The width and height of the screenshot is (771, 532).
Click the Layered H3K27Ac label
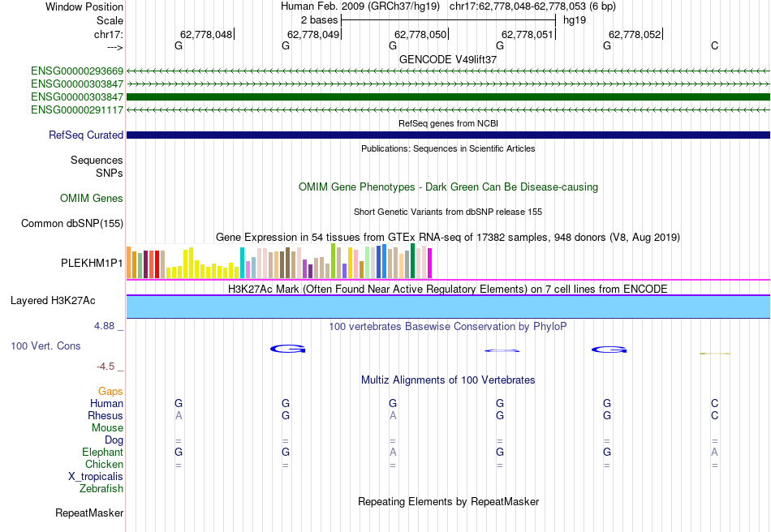pyautogui.click(x=53, y=301)
